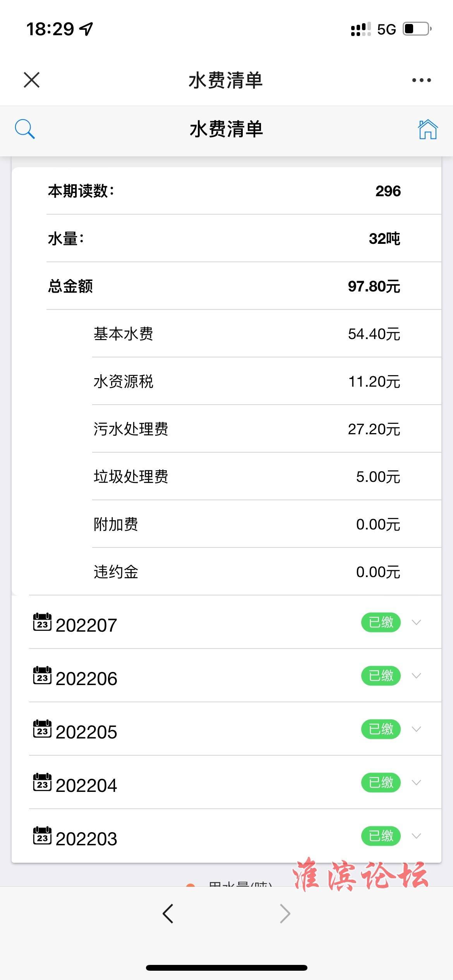Select the 总金额 97.80元 row
The image size is (453, 980).
pyautogui.click(x=225, y=286)
